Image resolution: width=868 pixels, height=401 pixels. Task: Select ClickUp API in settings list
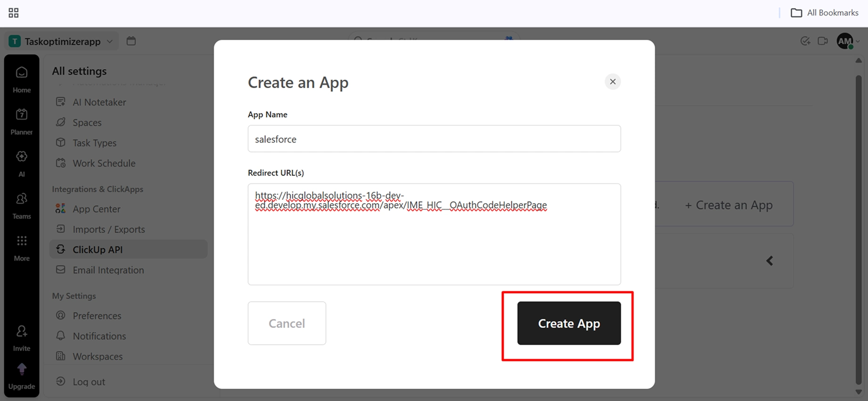click(x=128, y=249)
